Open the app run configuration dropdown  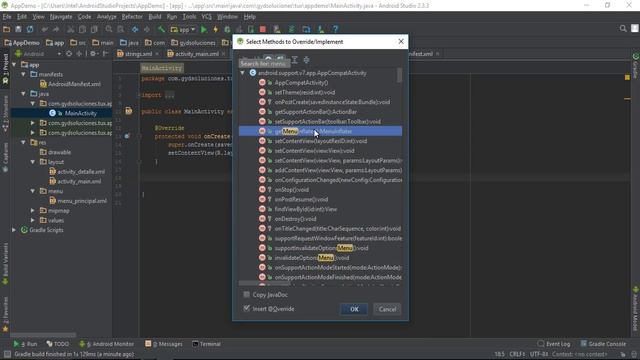tap(183, 29)
